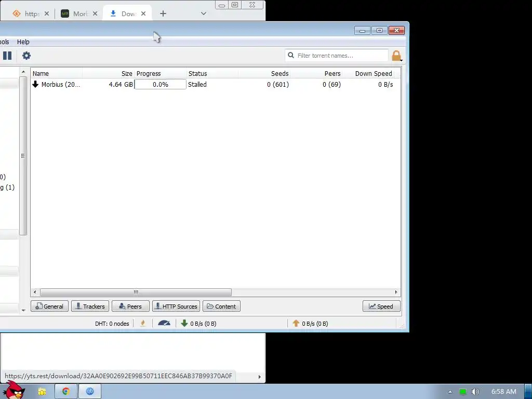Switch to the Peers tab
This screenshot has width=532, height=399.
click(x=130, y=306)
